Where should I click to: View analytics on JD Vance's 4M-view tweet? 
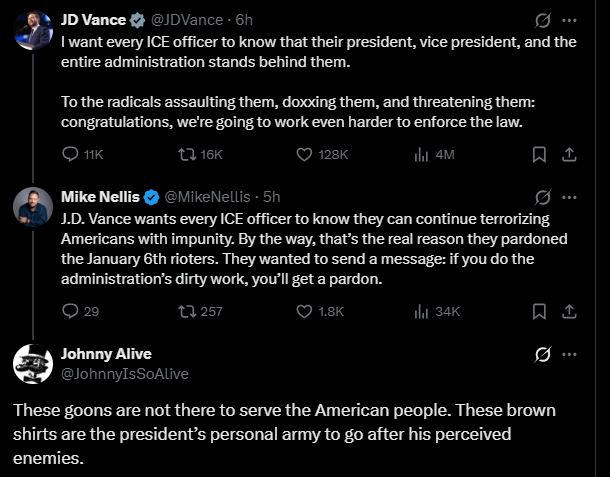pyautogui.click(x=421, y=155)
